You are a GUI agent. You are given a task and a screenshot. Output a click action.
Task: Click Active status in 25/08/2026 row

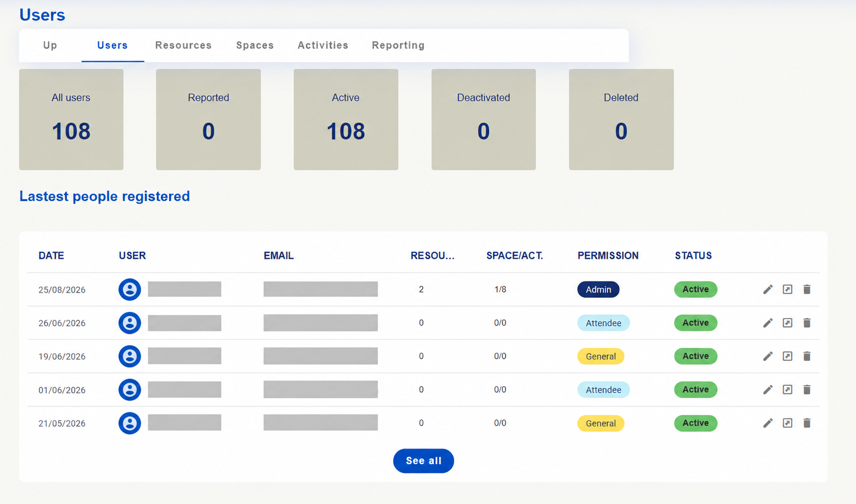[x=696, y=289]
